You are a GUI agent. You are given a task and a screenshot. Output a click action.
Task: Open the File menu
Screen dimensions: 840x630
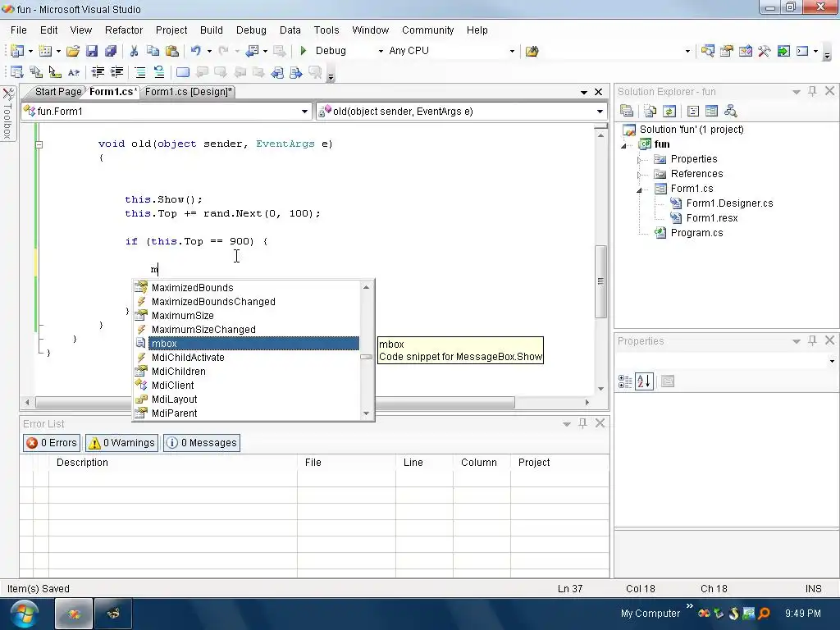click(19, 30)
